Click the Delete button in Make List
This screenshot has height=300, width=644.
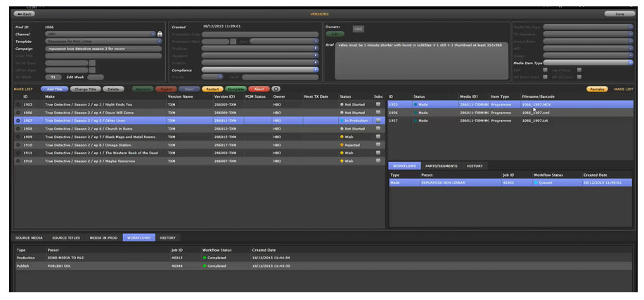[113, 89]
